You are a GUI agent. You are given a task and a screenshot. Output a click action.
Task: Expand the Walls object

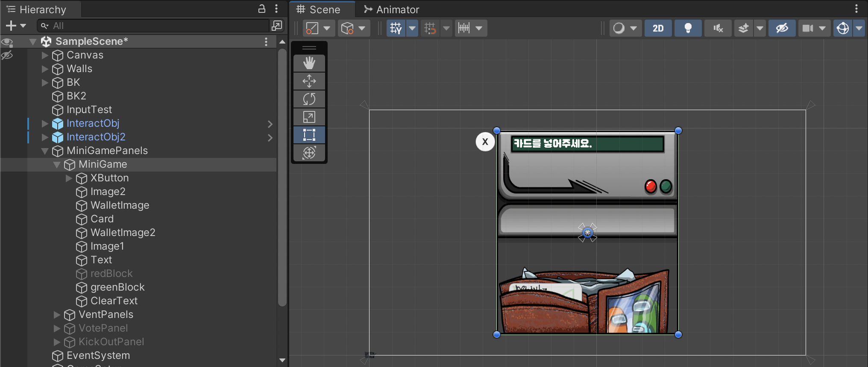(45, 69)
